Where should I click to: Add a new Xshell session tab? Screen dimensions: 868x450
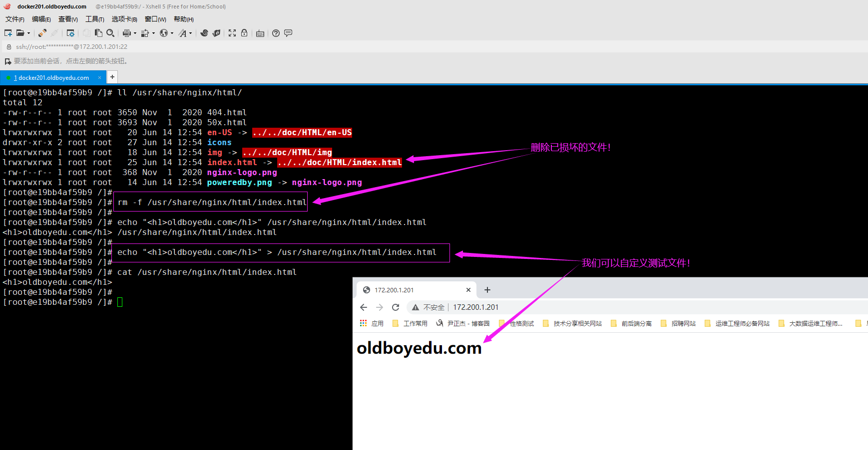pyautogui.click(x=112, y=77)
